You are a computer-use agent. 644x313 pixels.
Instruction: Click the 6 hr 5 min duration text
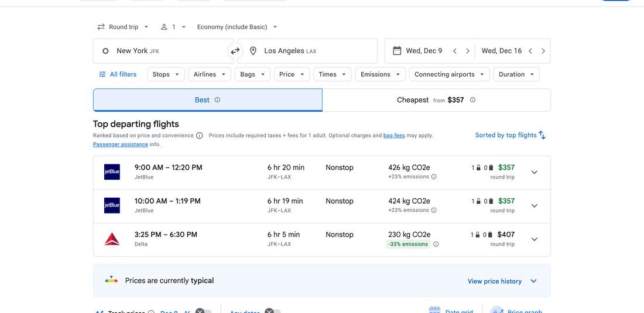tap(283, 235)
